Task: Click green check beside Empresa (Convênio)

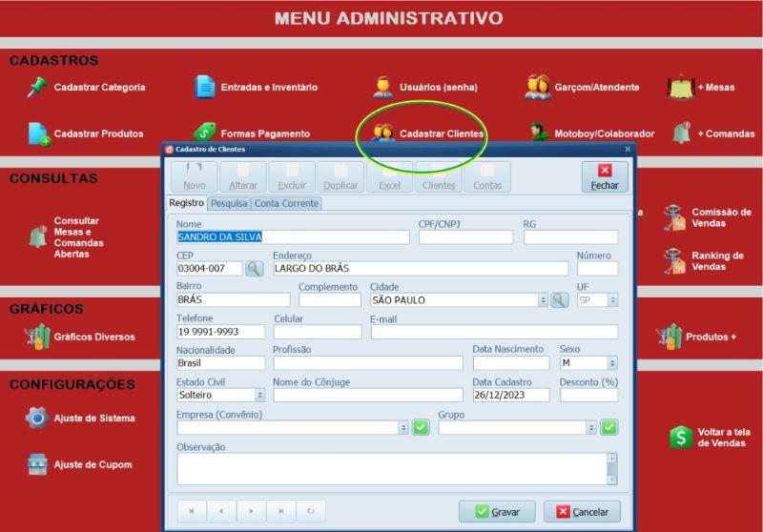Action: (x=421, y=428)
